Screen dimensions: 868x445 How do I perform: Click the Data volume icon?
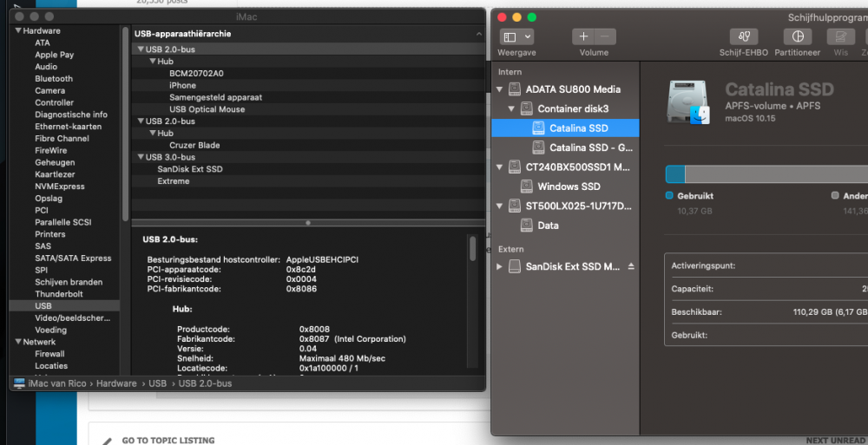click(x=527, y=226)
